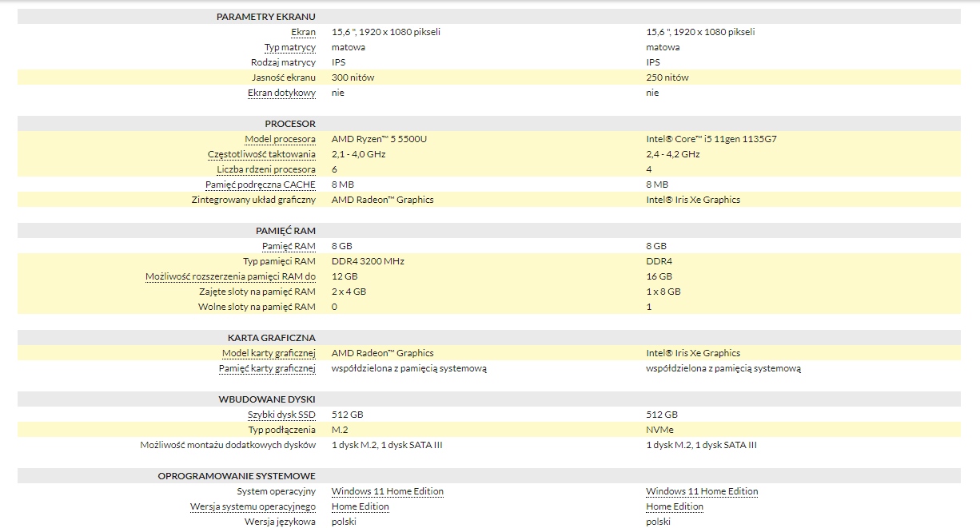Click the "Model procesora" label link
The width and height of the screenshot is (980, 528).
coord(280,139)
